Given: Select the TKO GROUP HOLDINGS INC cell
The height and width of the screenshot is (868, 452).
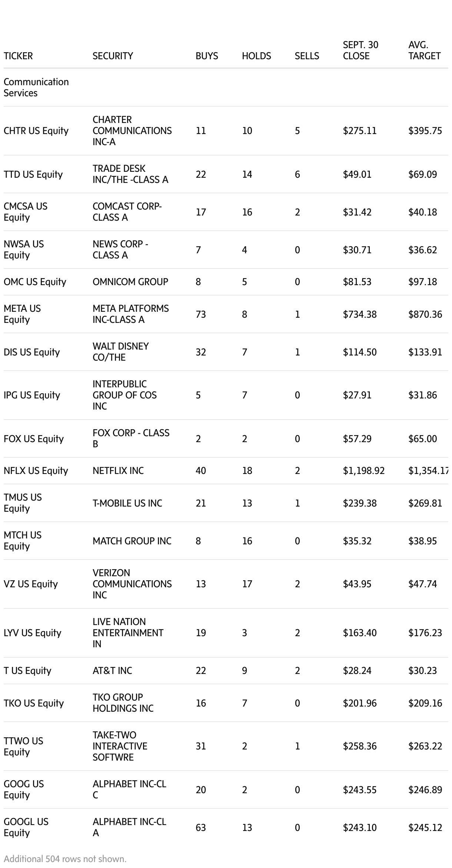Looking at the screenshot, I should point(123,703).
